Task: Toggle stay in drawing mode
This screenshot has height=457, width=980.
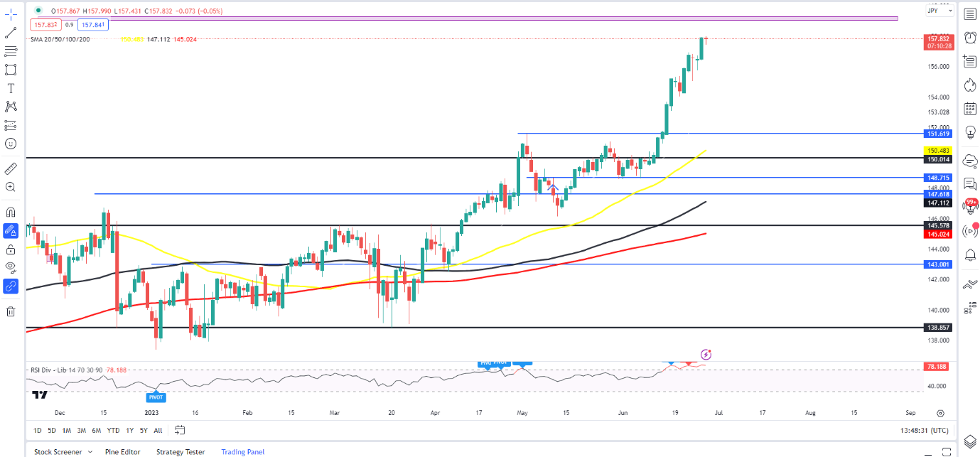Action: pyautogui.click(x=11, y=230)
